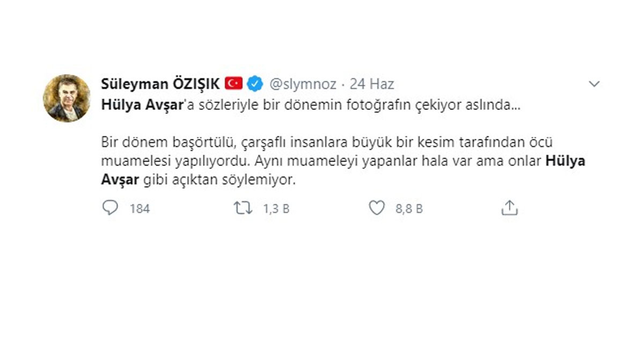The image size is (644, 337).
Task: Open the tweet via the 24 Haz timestamp
Action: [x=371, y=84]
